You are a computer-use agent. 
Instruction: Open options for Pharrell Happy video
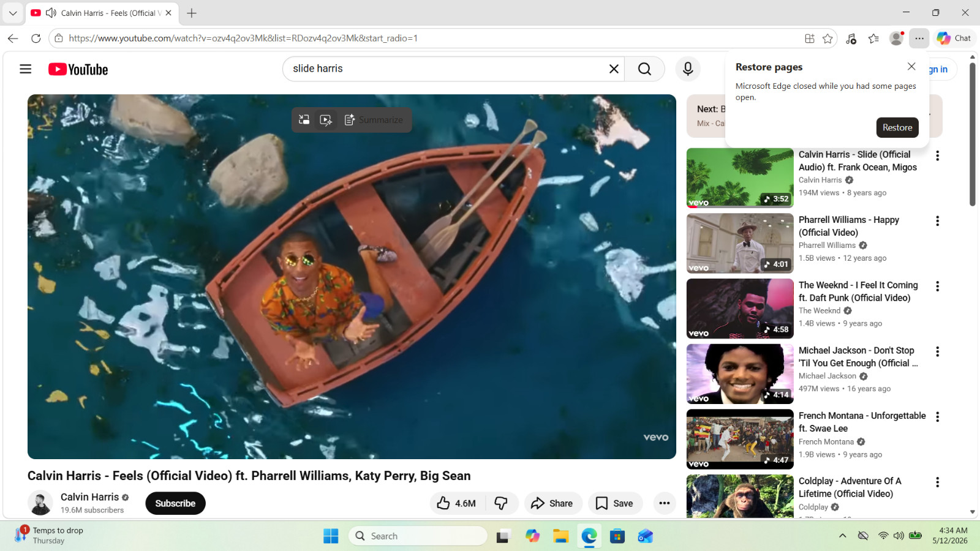click(x=937, y=221)
